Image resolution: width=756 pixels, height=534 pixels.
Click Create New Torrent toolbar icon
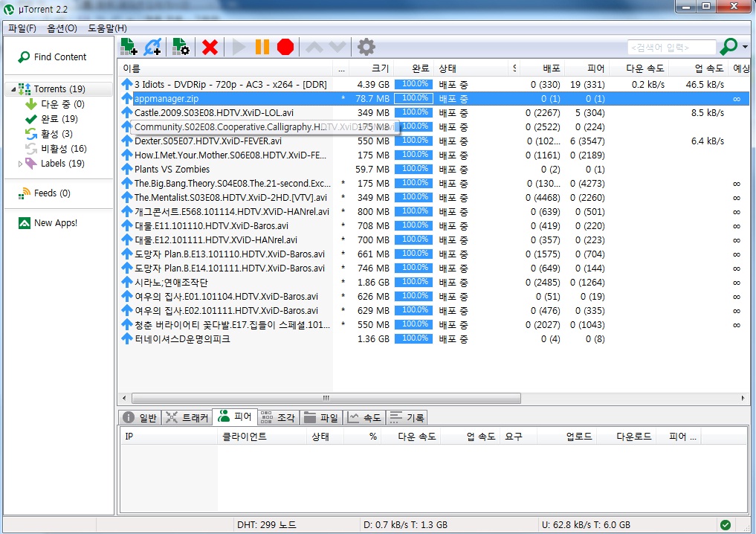(x=181, y=47)
